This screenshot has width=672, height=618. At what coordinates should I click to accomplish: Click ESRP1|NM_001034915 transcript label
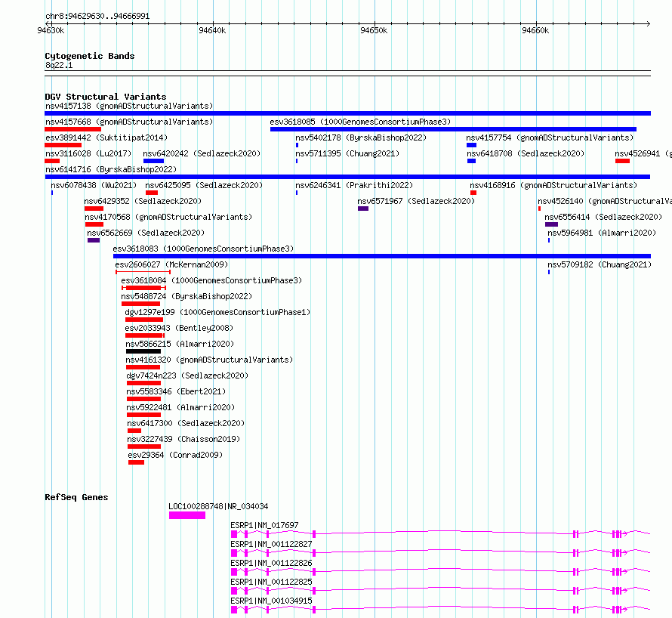tap(271, 601)
